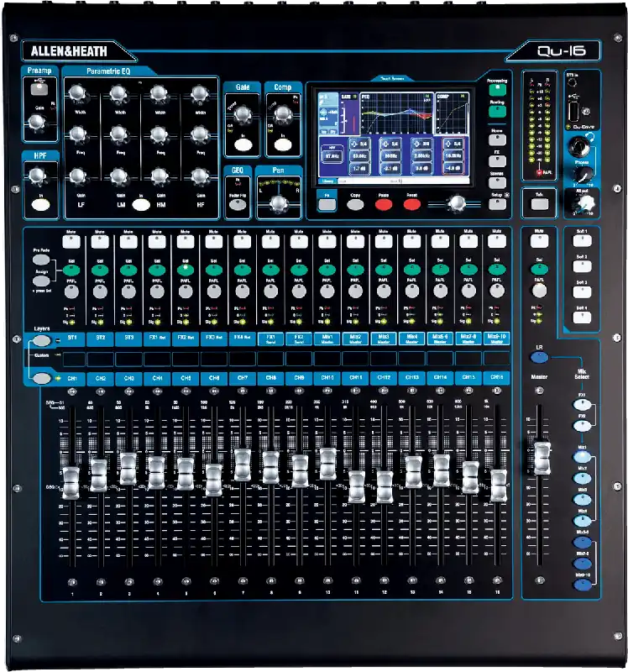Tap the green Processing key
The height and width of the screenshot is (672, 628).
(x=497, y=90)
